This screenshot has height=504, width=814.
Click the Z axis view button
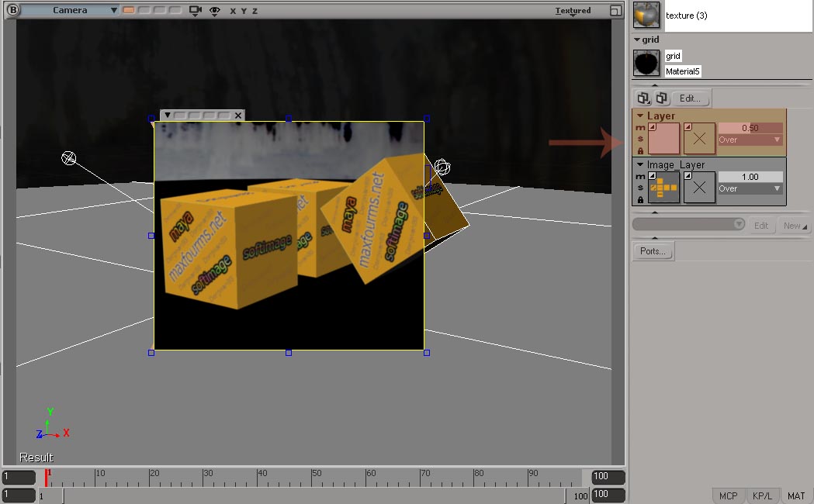click(255, 11)
